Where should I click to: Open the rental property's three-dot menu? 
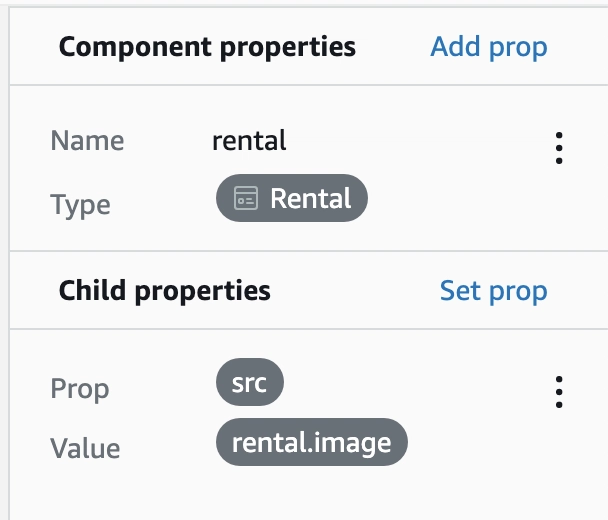coord(559,148)
